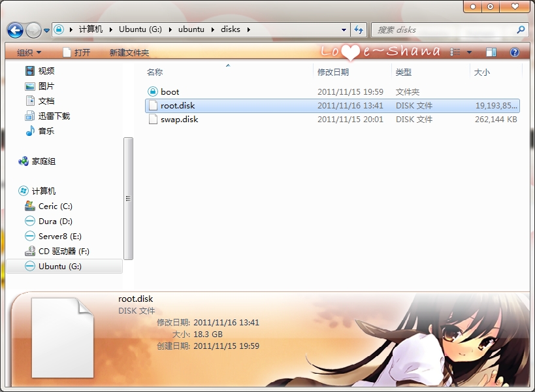
Task: Click the 迅雷下载 folder icon
Action: [x=29, y=116]
